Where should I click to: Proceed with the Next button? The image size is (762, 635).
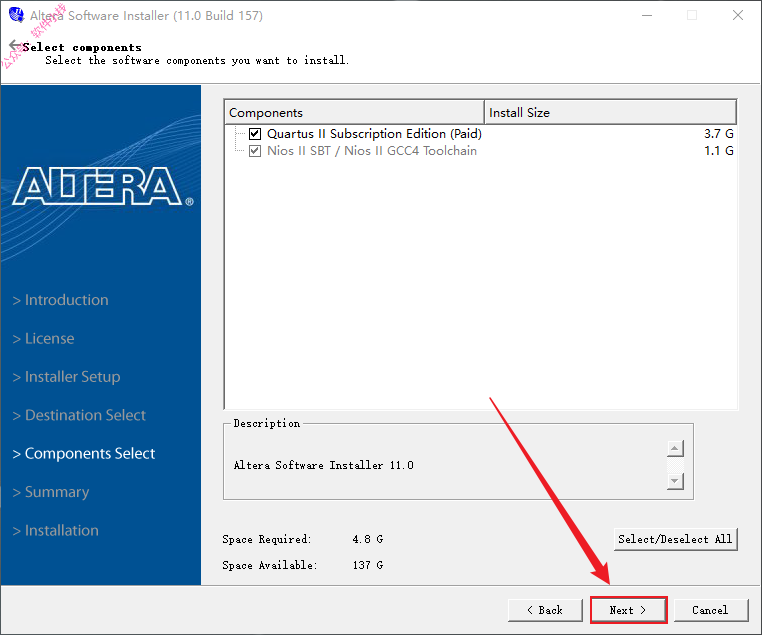tap(628, 610)
